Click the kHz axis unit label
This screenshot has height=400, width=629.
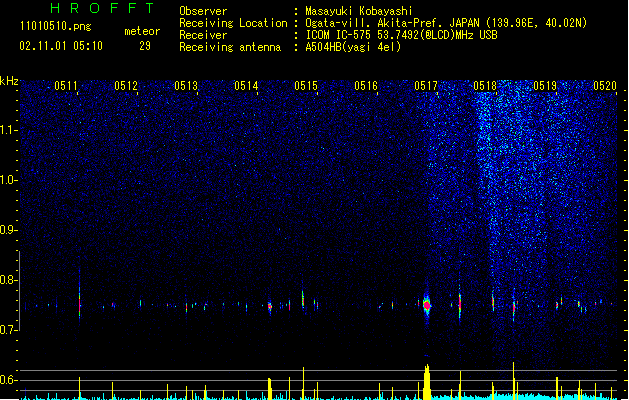click(9, 81)
